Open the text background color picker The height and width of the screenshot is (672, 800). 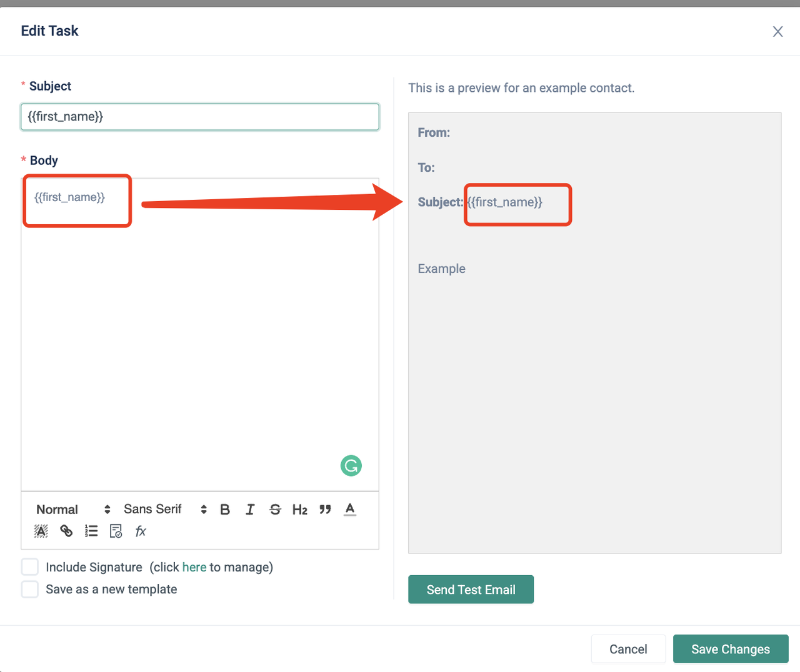pos(41,531)
